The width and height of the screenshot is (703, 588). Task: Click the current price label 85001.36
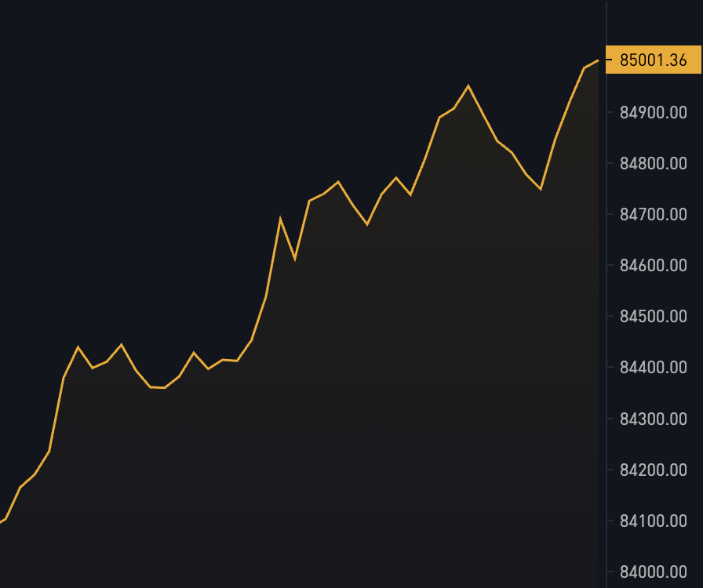[654, 60]
